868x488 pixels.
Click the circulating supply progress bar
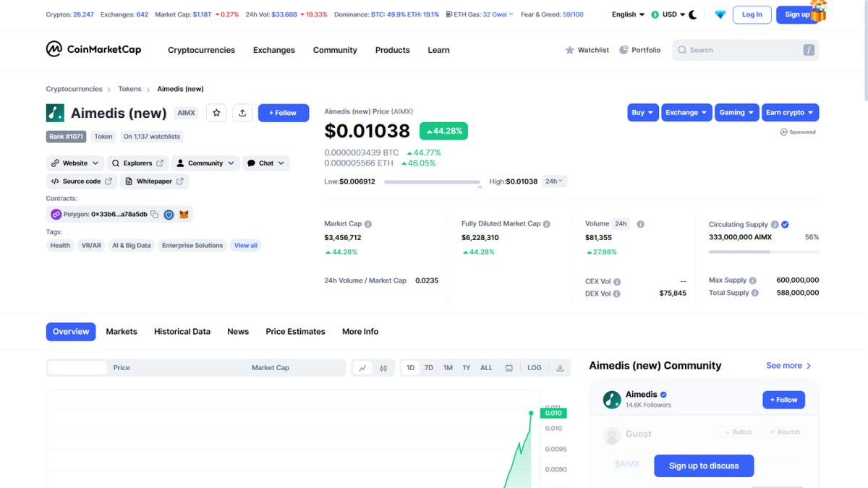pyautogui.click(x=764, y=252)
